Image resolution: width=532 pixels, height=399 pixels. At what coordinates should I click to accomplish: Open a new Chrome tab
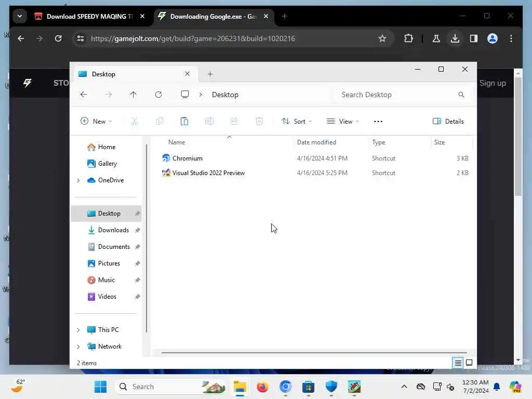click(285, 16)
